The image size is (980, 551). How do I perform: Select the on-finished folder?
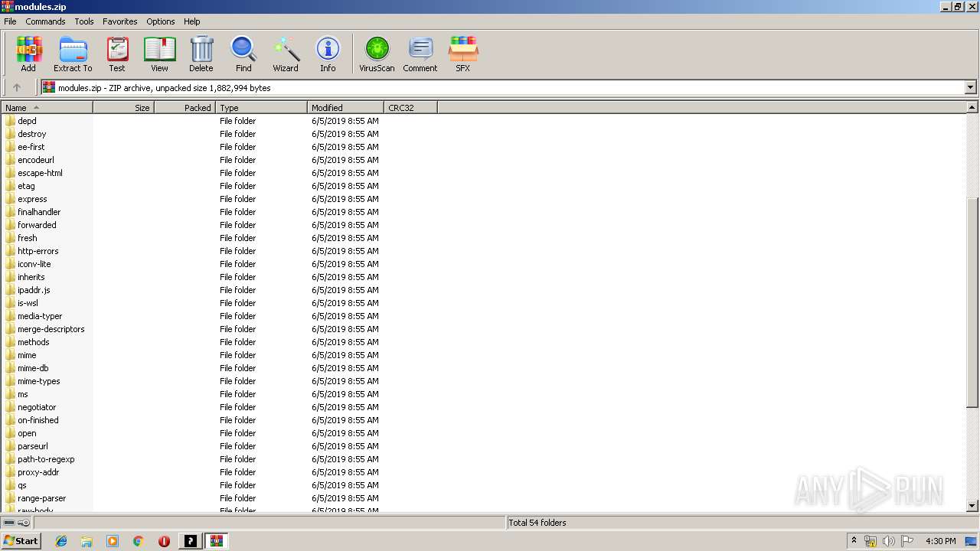point(38,420)
